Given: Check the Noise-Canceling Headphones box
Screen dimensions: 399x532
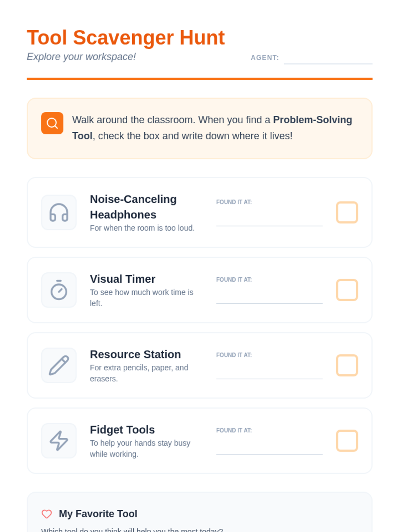Looking at the screenshot, I should (347, 212).
